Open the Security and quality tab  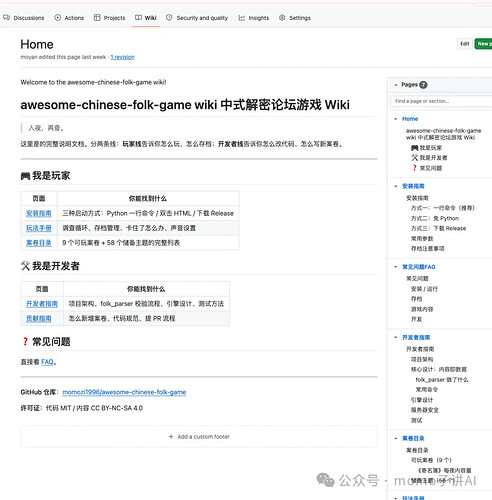(x=197, y=18)
